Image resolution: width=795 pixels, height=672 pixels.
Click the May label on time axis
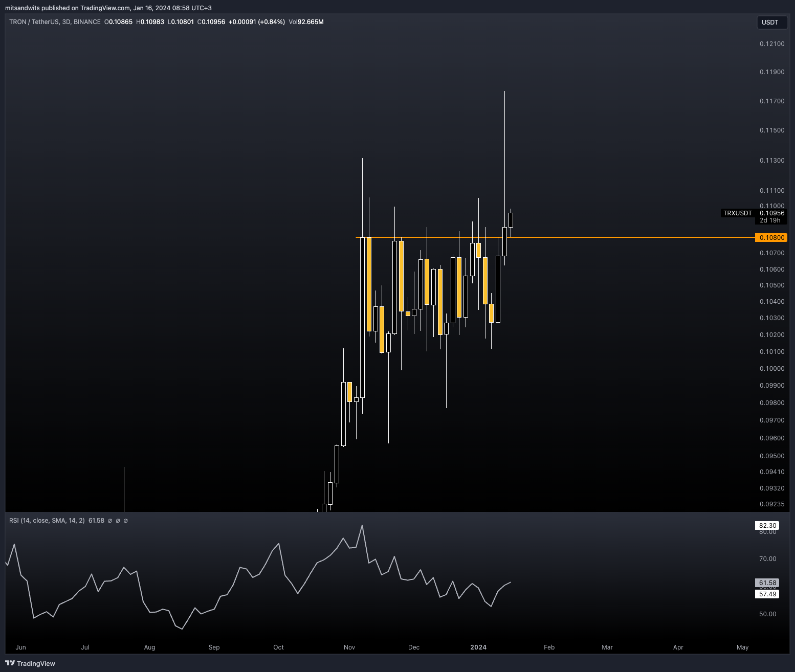743,647
